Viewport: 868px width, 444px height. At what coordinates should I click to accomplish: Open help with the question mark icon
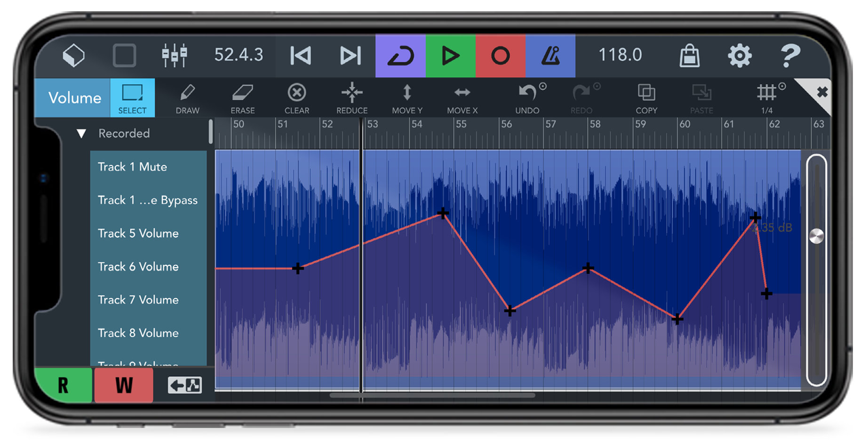pyautogui.click(x=790, y=55)
